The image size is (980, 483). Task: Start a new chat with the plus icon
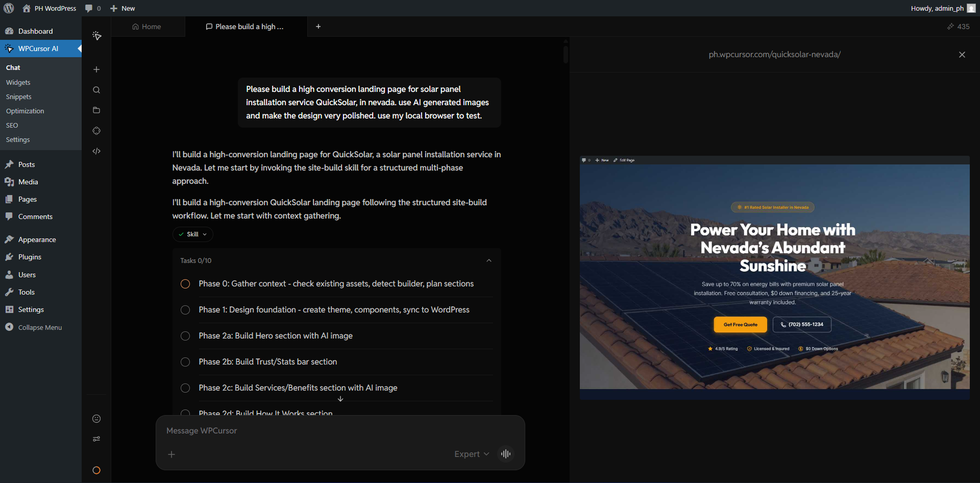pyautogui.click(x=96, y=69)
